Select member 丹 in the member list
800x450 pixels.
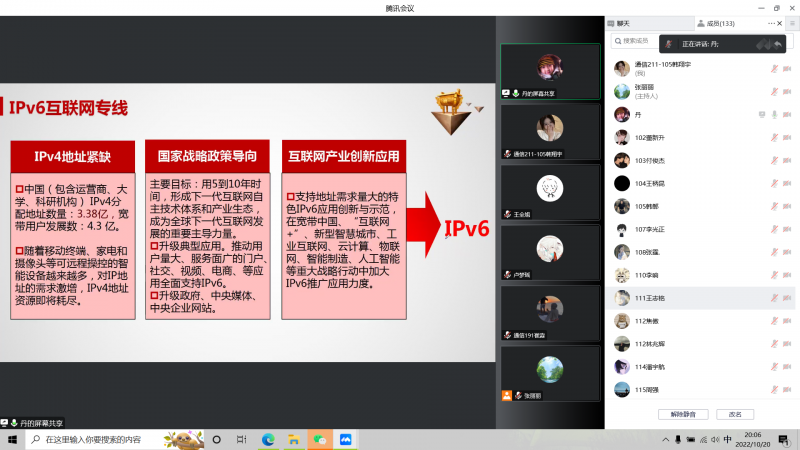pyautogui.click(x=702, y=115)
